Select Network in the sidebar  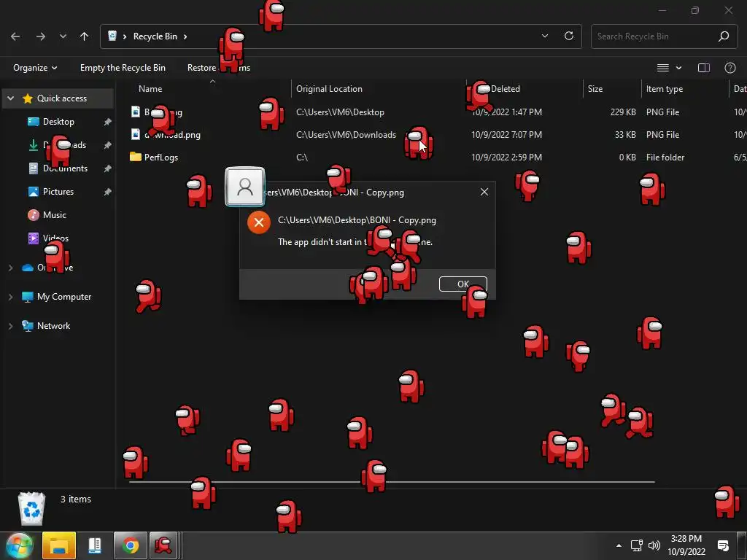(x=53, y=326)
